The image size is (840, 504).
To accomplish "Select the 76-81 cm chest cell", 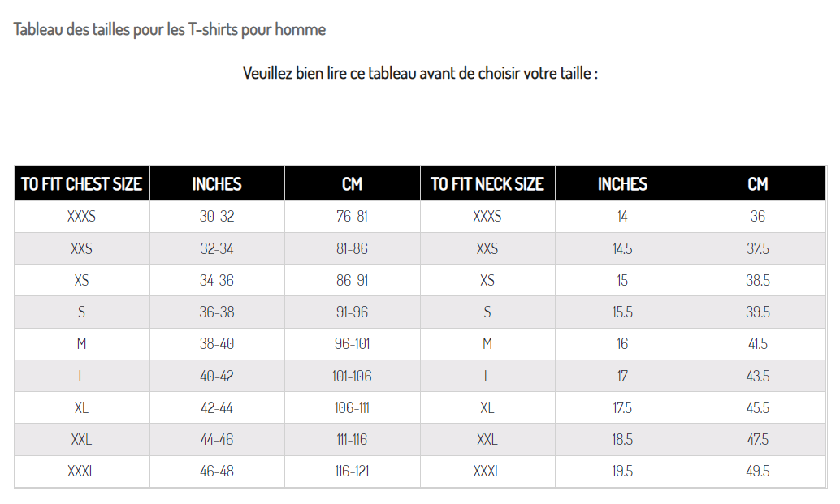I will [352, 217].
